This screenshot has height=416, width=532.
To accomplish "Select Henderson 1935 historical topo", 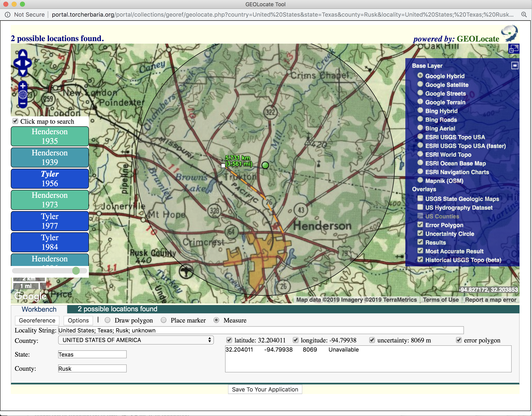I will (x=50, y=136).
